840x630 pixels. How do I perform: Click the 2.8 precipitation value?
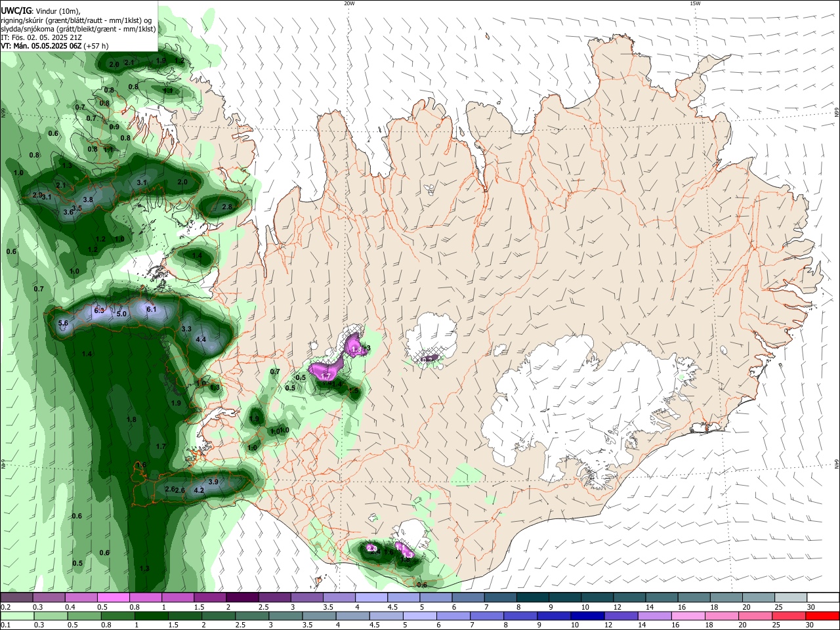point(227,207)
